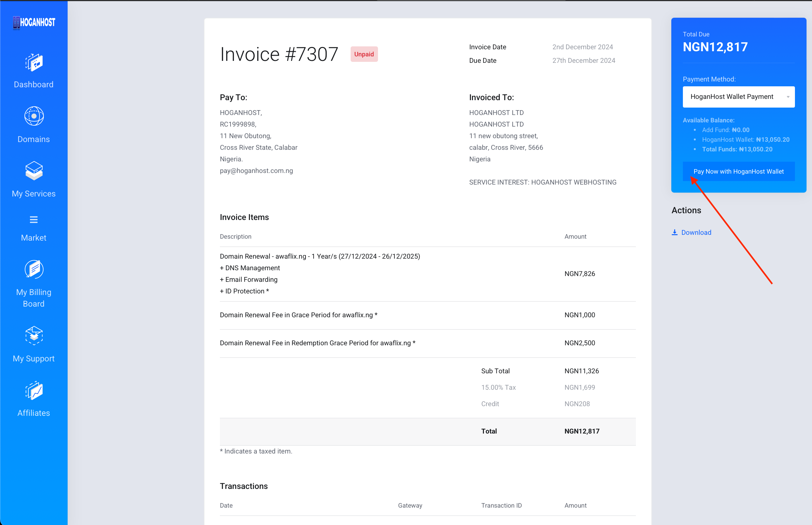Click the Download arrow icon
812x525 pixels.
click(x=674, y=232)
